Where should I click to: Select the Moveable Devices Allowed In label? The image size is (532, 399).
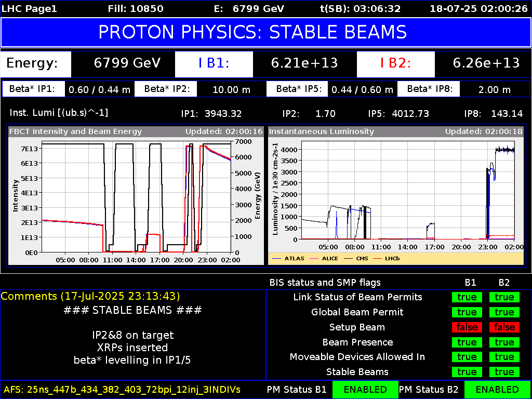[x=357, y=357]
